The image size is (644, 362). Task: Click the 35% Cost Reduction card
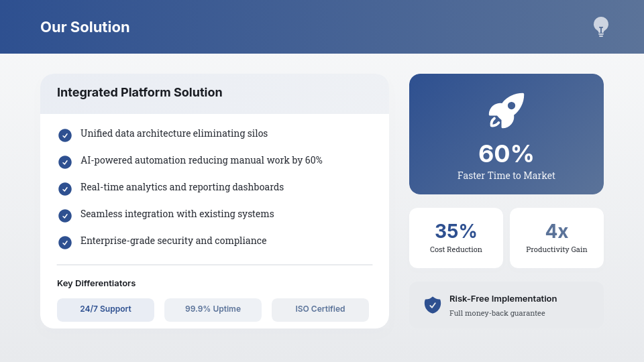[x=456, y=238]
